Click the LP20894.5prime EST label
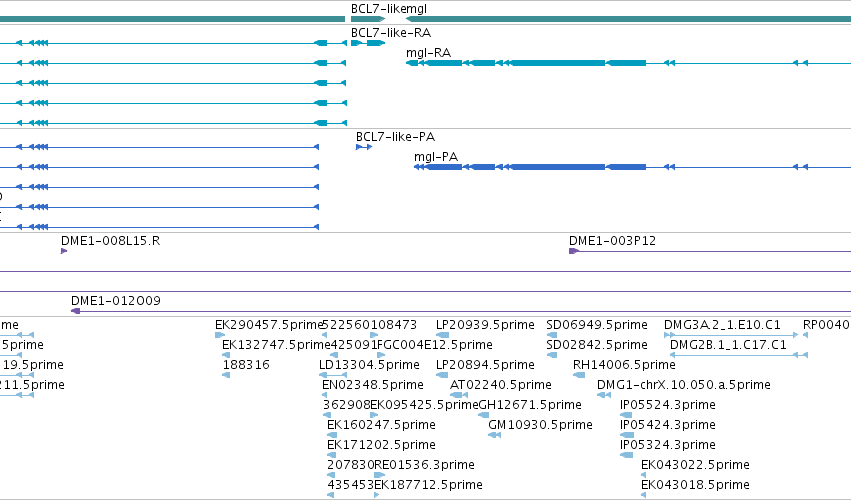Image resolution: width=851 pixels, height=500 pixels. click(x=485, y=365)
